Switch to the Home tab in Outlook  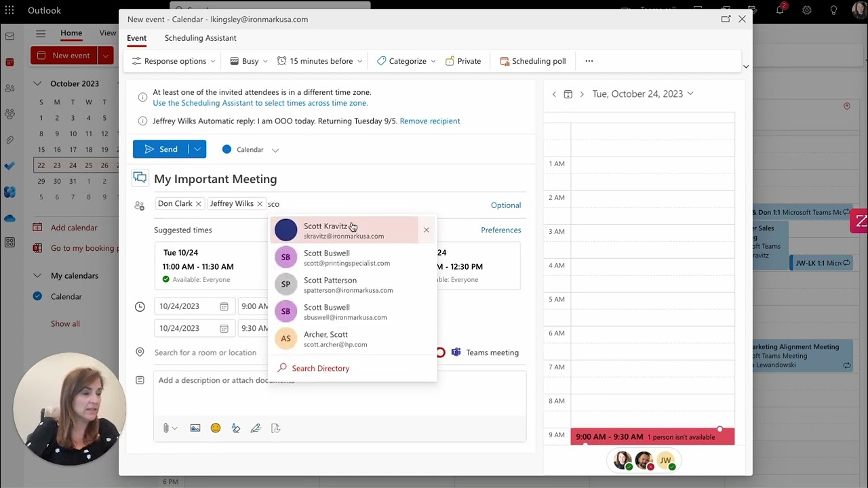[71, 33]
